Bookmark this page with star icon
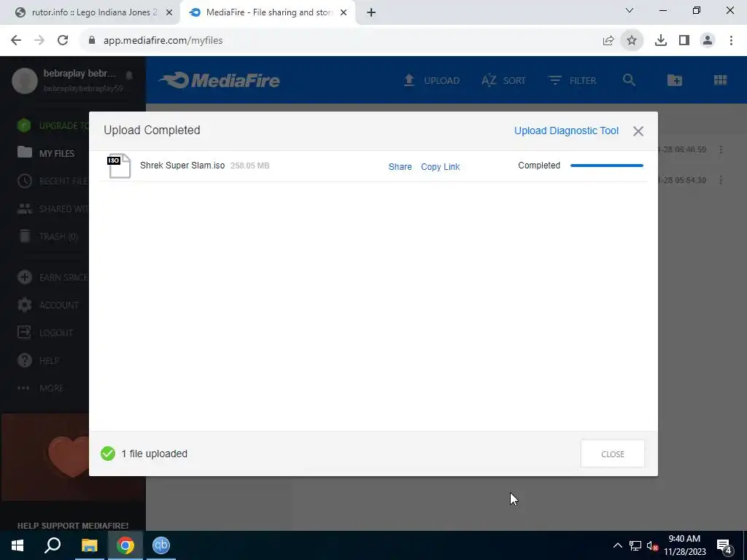 coord(632,41)
